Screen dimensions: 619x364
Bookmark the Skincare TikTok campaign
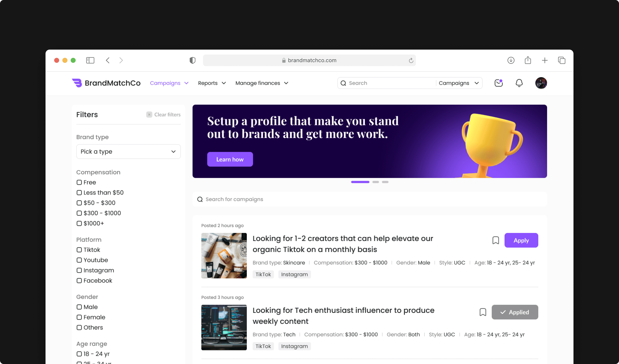point(496,240)
